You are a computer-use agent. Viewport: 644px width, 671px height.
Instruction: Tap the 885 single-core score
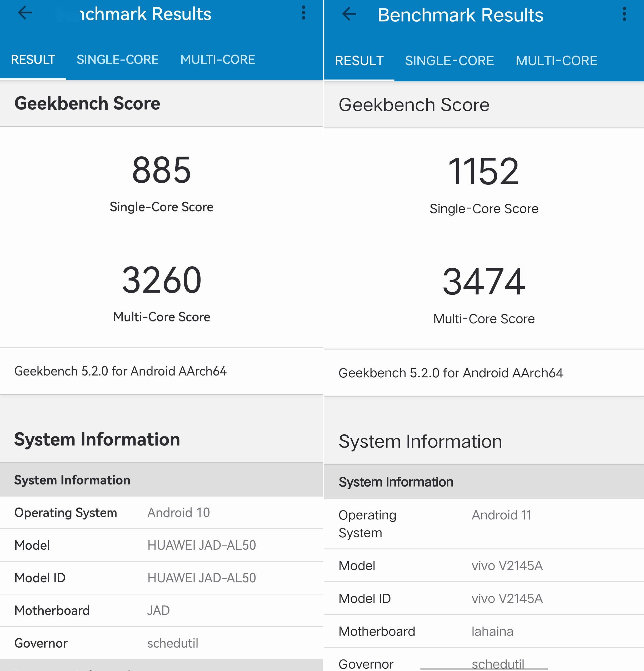161,170
